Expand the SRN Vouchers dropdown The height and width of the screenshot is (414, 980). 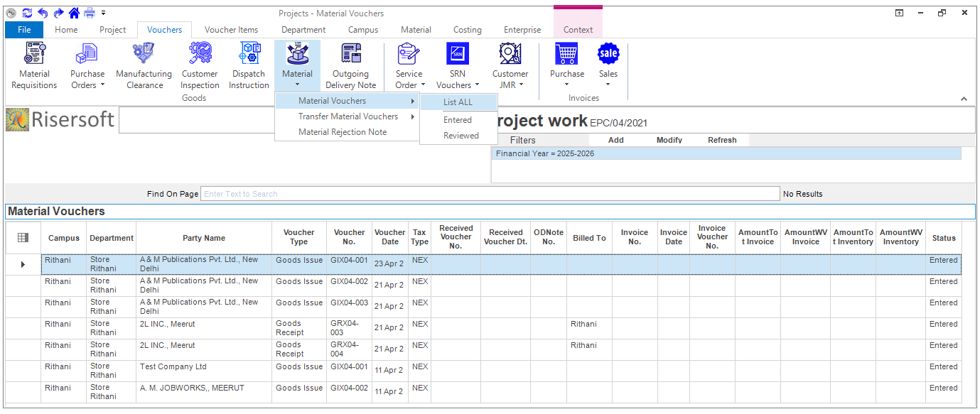[457, 80]
